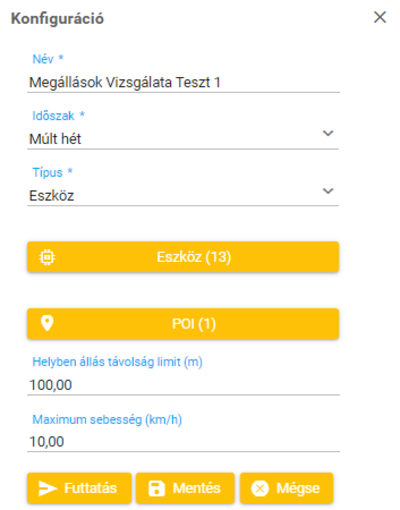Click the map pin icon on POI button
The width and height of the screenshot is (400, 510).
pos(47,323)
